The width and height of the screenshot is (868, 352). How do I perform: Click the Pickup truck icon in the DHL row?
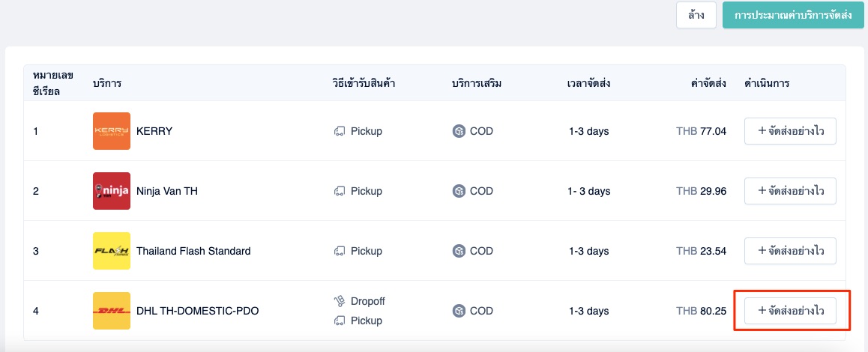[340, 321]
